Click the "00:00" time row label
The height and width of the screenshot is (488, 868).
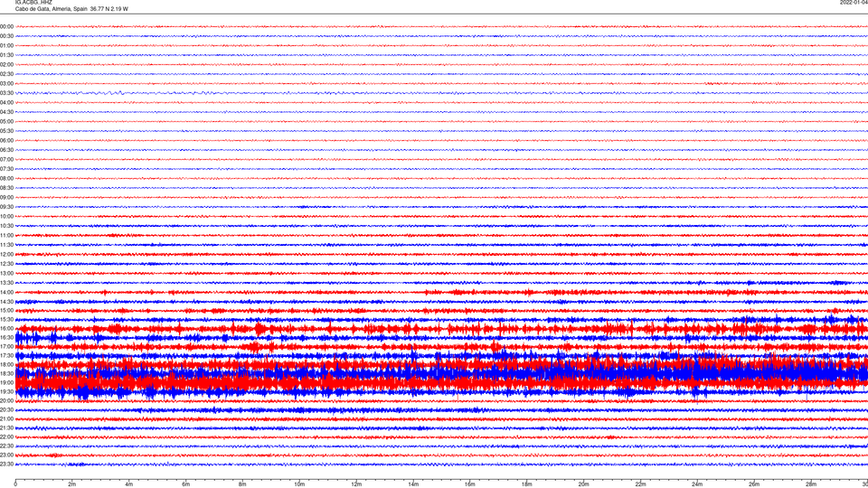[x=6, y=26]
